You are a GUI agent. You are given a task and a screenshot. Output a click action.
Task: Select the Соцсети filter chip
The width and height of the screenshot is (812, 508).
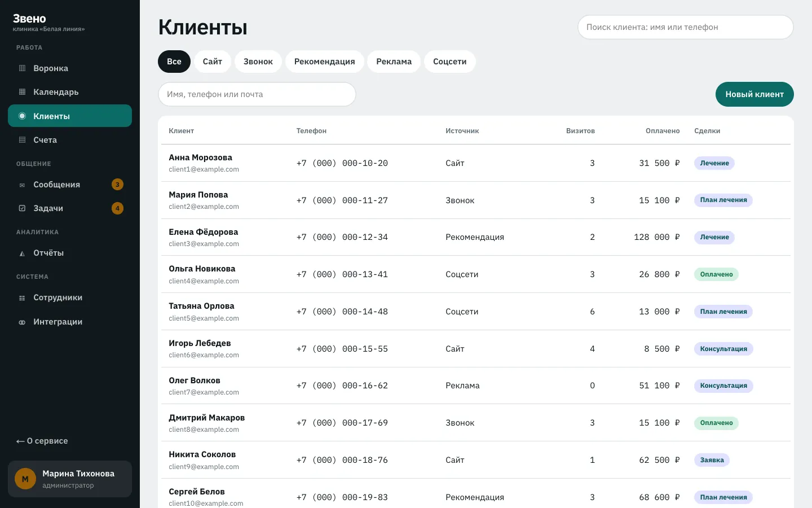(x=450, y=62)
